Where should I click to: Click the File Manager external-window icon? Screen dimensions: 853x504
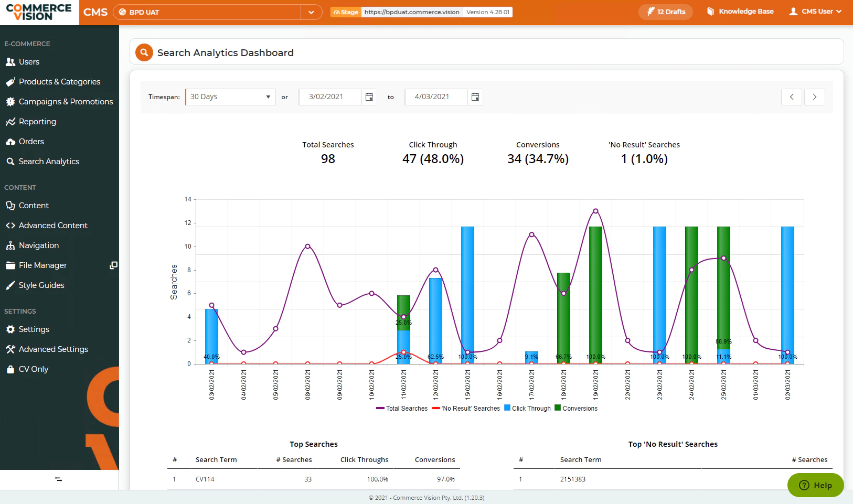coord(113,265)
